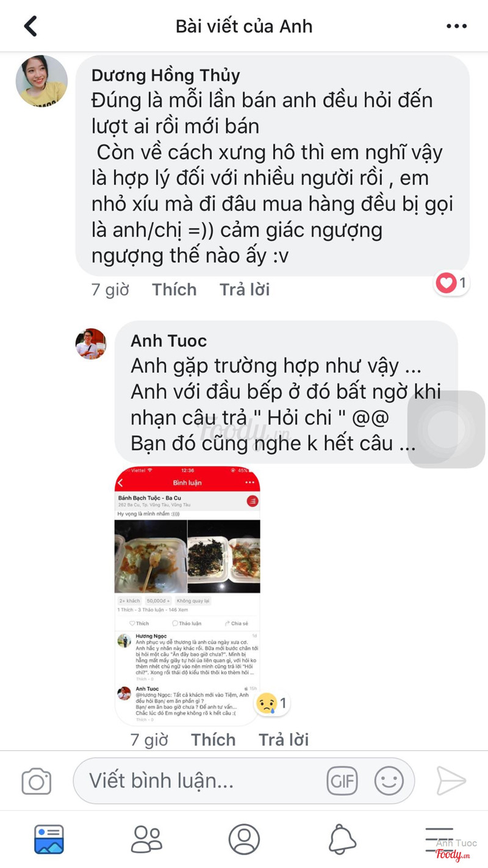Image resolution: width=488 pixels, height=868 pixels.
Task: Open the camera icon to attach a photo
Action: [x=36, y=781]
